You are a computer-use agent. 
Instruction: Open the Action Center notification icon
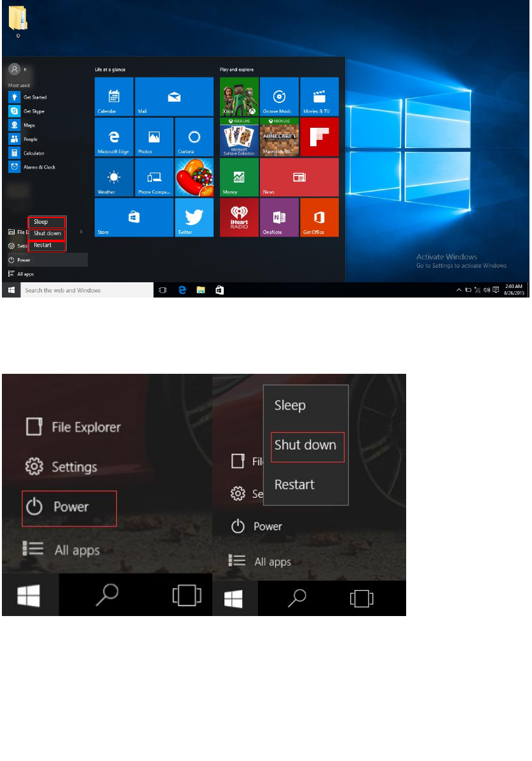(x=496, y=291)
